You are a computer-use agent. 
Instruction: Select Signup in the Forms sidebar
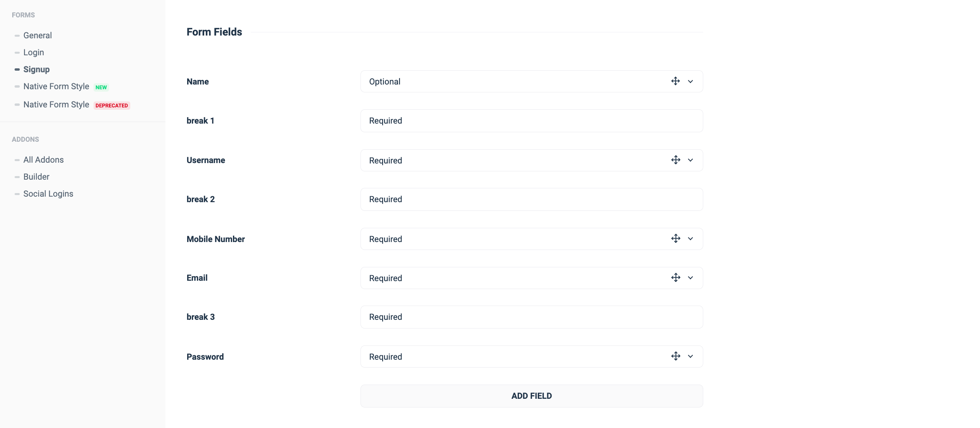tap(36, 69)
